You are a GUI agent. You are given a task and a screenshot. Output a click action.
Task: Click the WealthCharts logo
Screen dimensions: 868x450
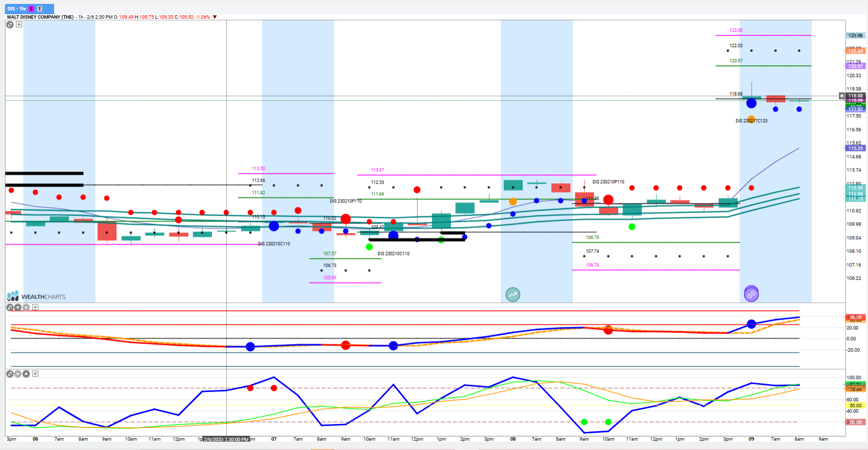[x=36, y=296]
